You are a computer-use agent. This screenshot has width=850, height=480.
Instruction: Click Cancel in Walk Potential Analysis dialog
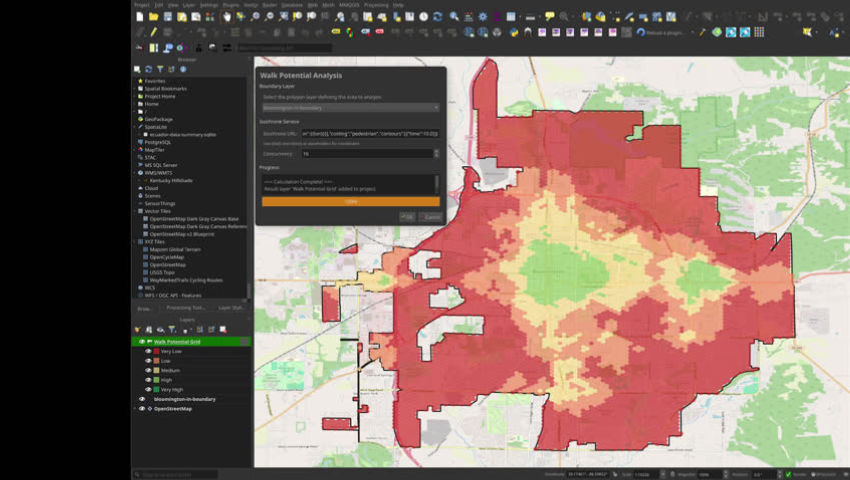(431, 216)
